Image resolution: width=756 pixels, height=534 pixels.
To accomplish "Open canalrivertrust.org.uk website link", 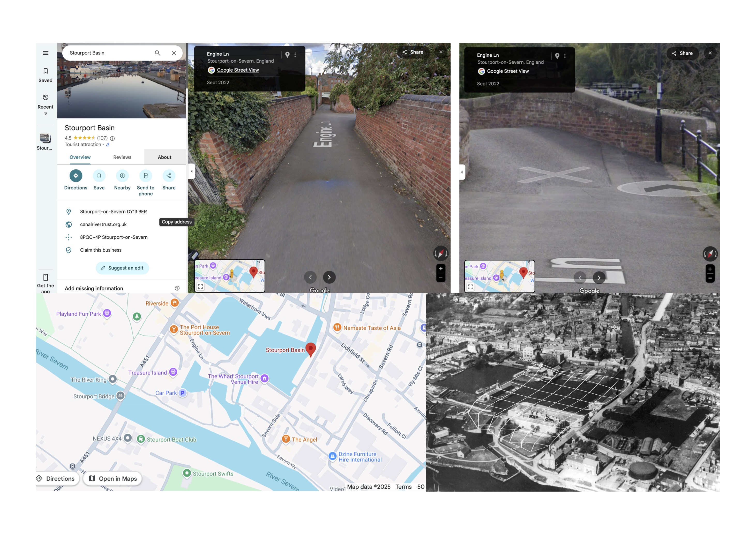I will click(x=103, y=224).
